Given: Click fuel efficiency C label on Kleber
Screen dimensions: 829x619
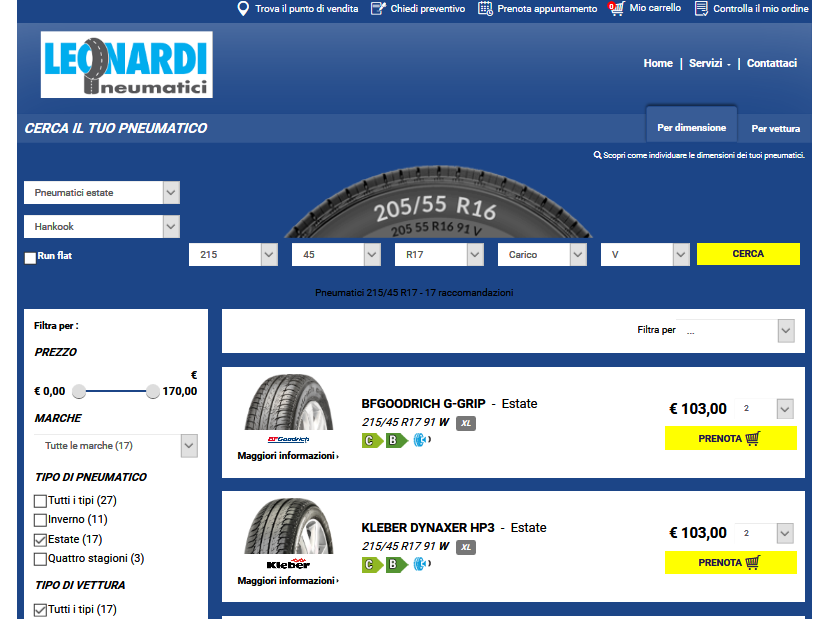Looking at the screenshot, I should pos(372,565).
